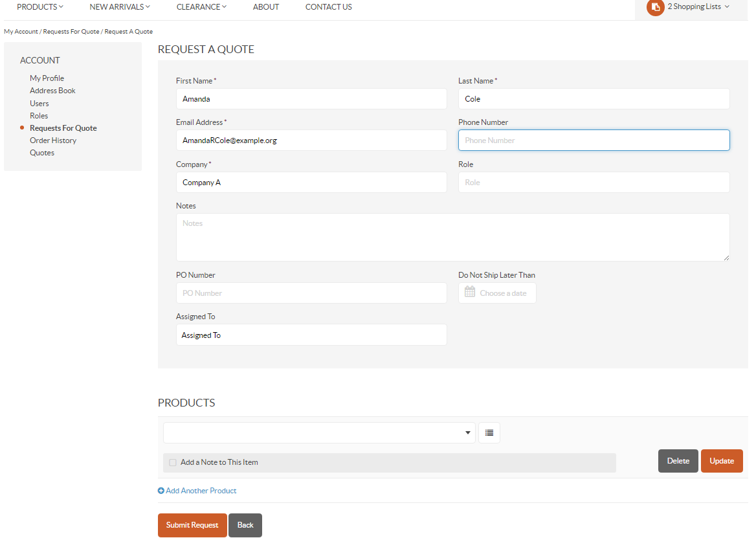Open the 2 Shopping Lists dropdown
Image resolution: width=756 pixels, height=538 pixels.
point(698,6)
